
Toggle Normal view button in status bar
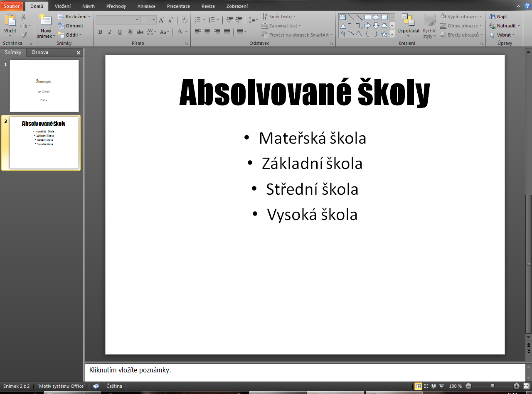pyautogui.click(x=419, y=386)
